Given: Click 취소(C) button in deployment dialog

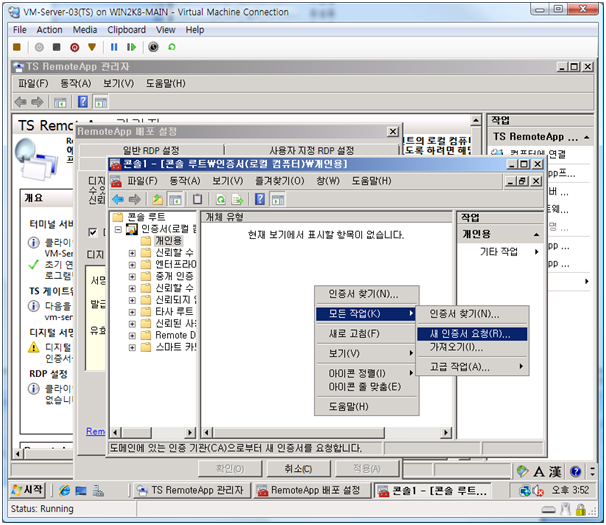Looking at the screenshot, I should coord(298,469).
